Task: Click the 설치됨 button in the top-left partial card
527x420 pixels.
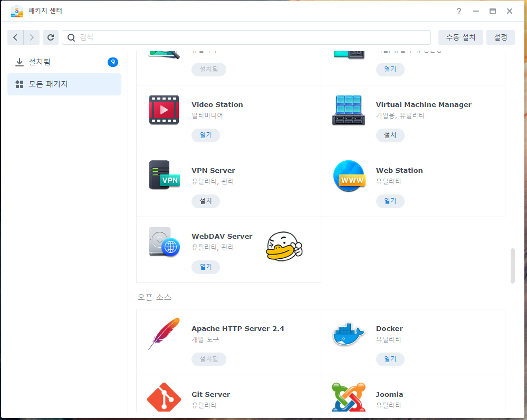Action: point(209,70)
